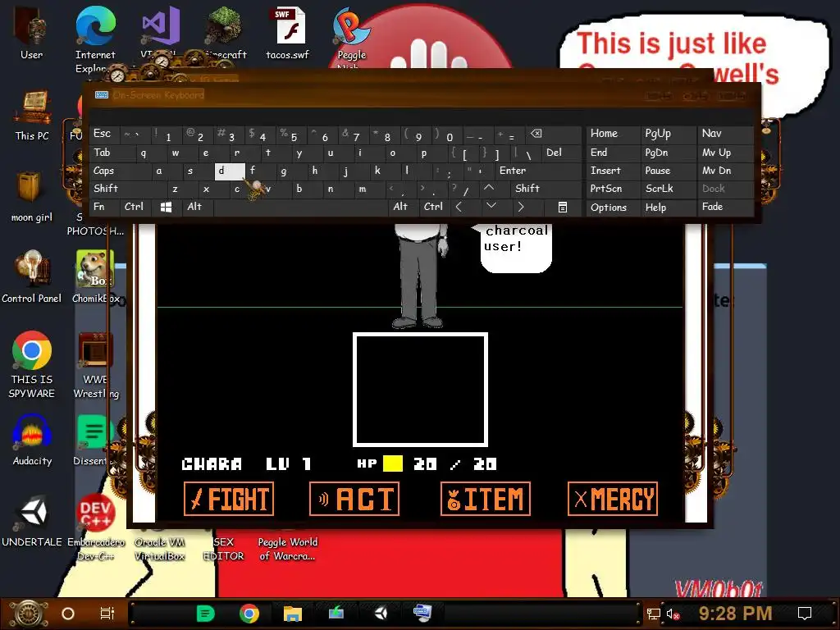The width and height of the screenshot is (840, 630).
Task: Switch to On-Screen Keyboard taskbar icon
Action: 422,612
